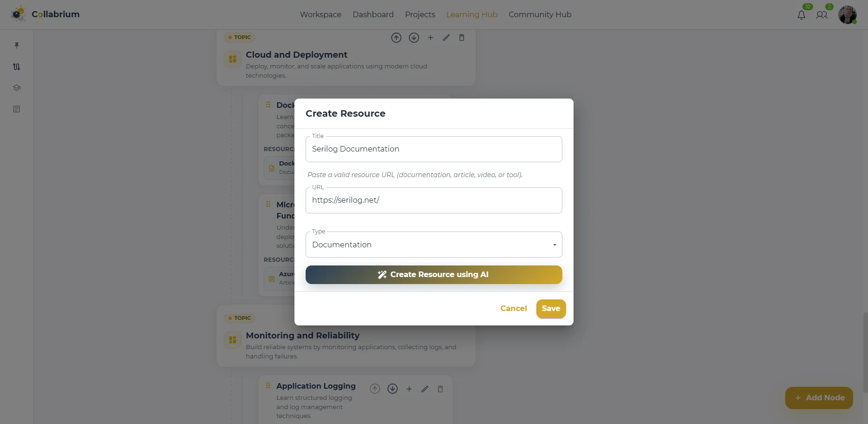Add child node to Cloud and Deployment
This screenshot has height=424, width=868.
coord(430,38)
